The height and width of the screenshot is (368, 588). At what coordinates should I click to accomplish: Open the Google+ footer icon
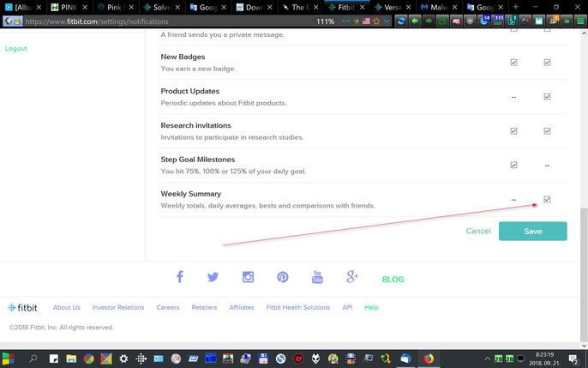coord(351,276)
